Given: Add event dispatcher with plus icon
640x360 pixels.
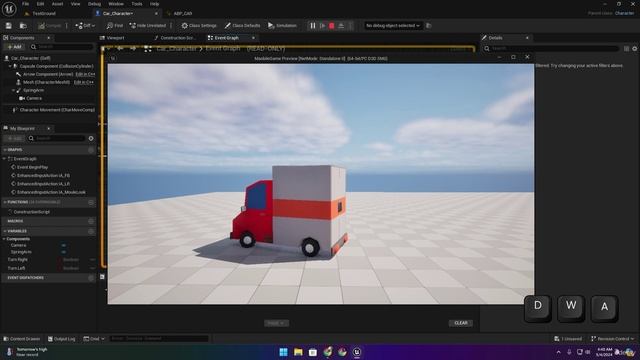Looking at the screenshot, I should point(91,278).
